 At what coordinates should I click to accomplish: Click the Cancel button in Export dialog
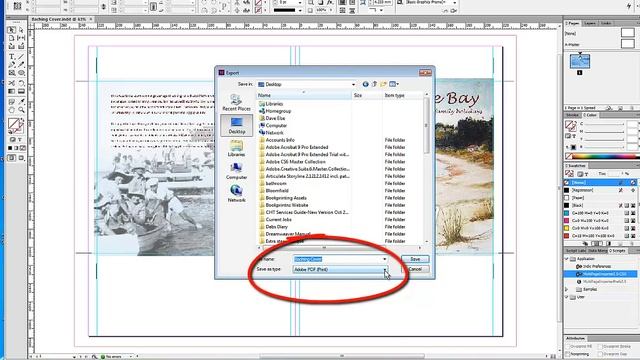pyautogui.click(x=415, y=269)
